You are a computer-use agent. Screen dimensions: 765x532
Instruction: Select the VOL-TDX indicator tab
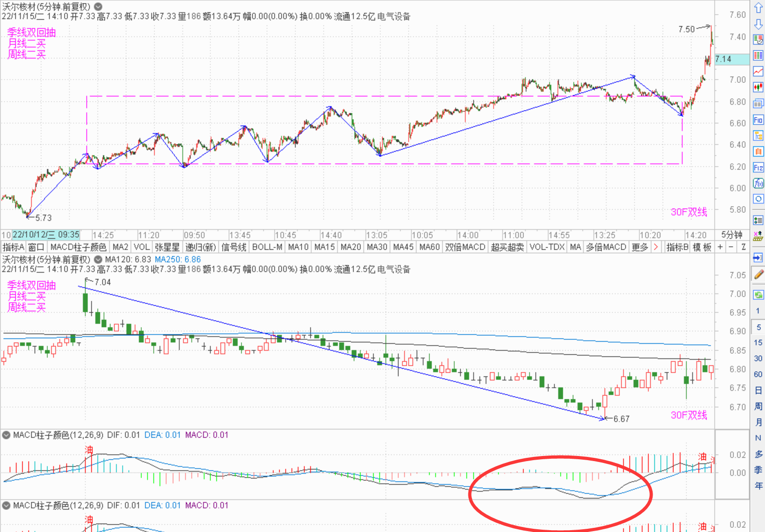(x=547, y=247)
